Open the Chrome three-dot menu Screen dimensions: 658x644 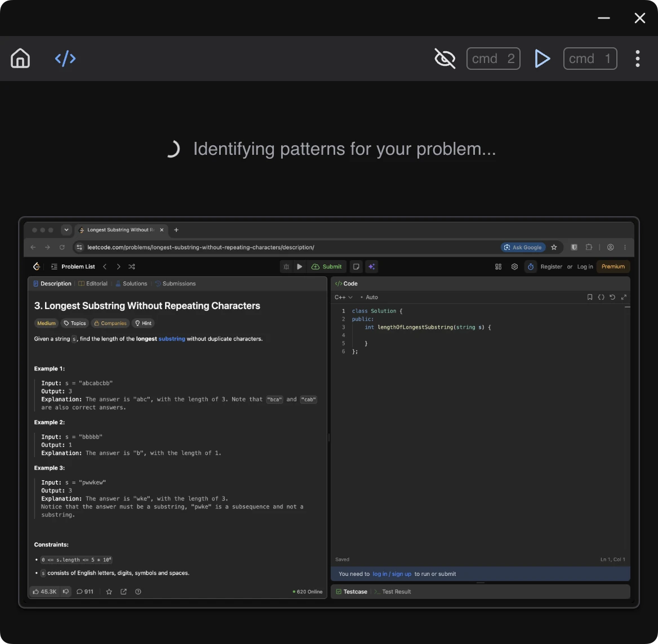pos(625,247)
